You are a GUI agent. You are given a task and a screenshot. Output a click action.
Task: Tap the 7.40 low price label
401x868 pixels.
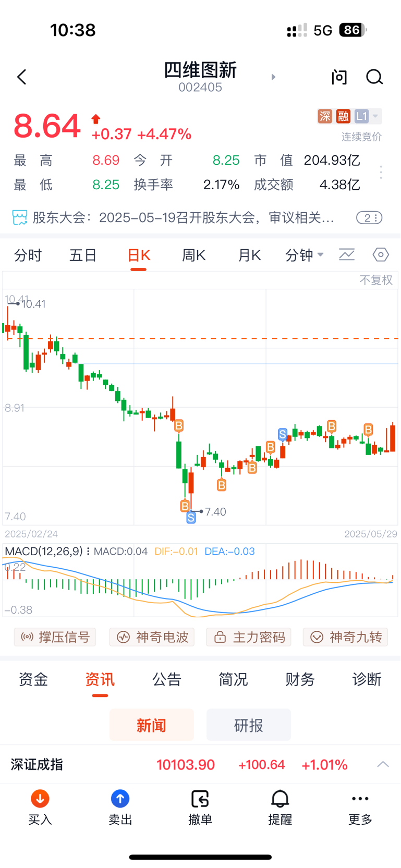click(215, 512)
